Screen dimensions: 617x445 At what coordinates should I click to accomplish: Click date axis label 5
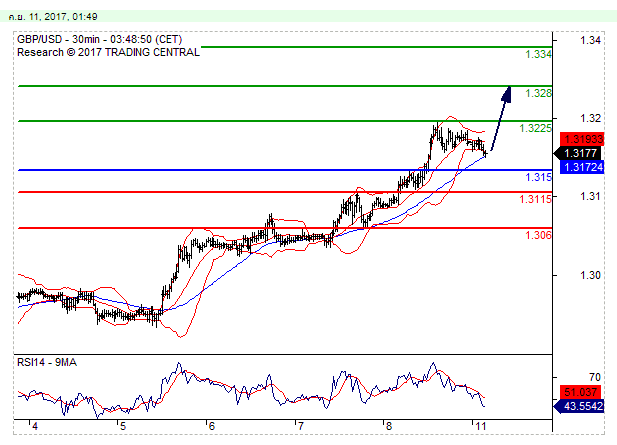(x=123, y=426)
